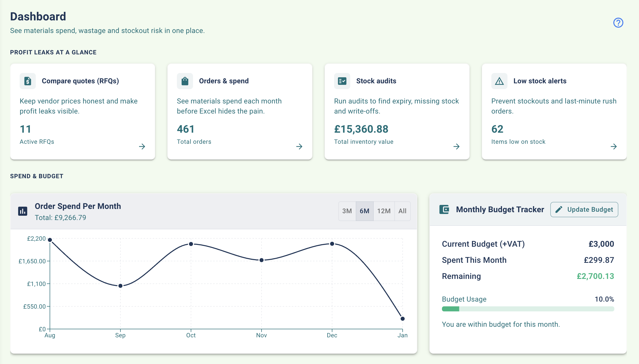639x364 pixels.
Task: Click the Jan data point on the chart
Action: pyautogui.click(x=402, y=318)
